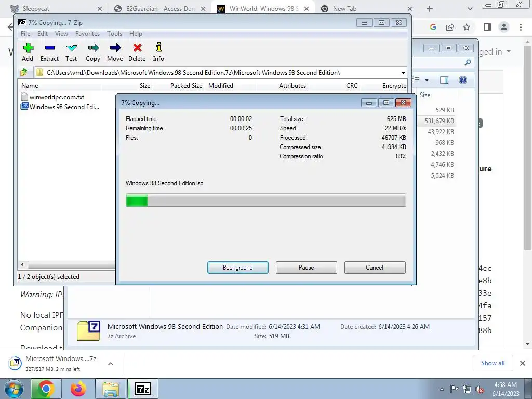Open Chrome three-dot menu

pyautogui.click(x=521, y=27)
